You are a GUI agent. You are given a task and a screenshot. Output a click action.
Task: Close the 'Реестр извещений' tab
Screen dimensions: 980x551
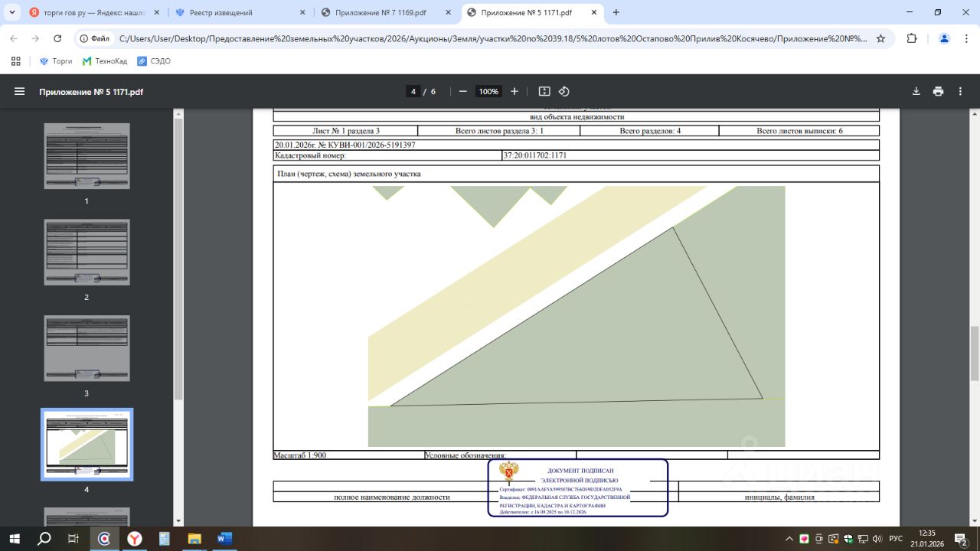[302, 12]
